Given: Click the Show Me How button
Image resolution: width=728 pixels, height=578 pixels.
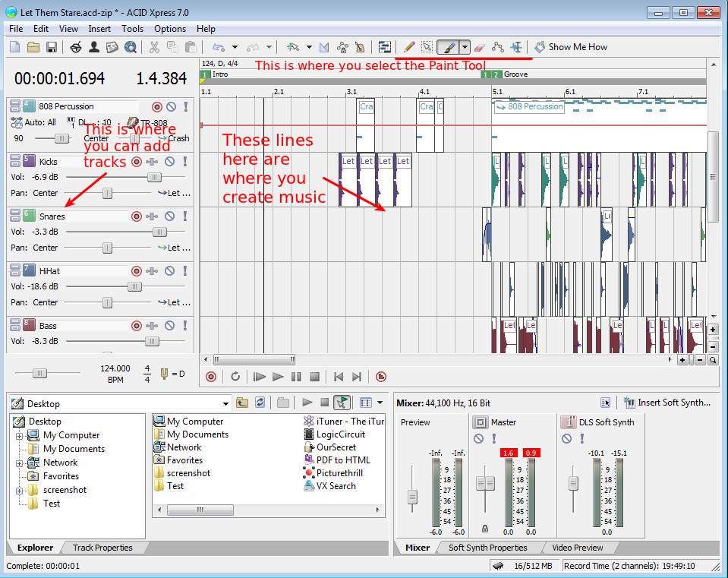Looking at the screenshot, I should (571, 47).
